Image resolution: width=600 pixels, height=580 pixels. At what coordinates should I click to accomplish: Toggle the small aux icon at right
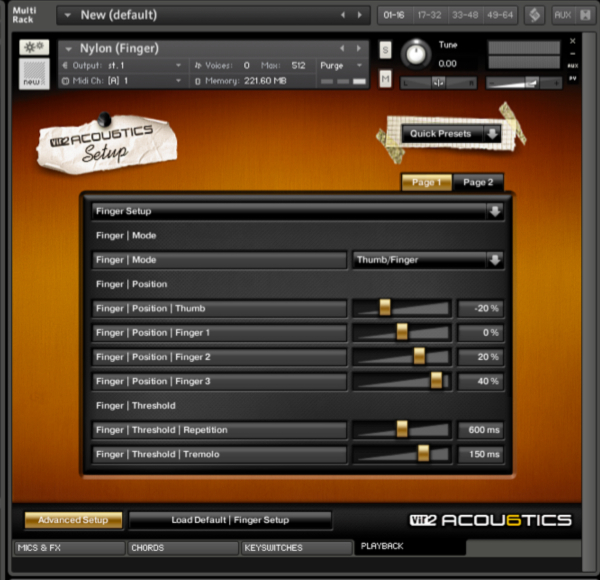[x=572, y=66]
